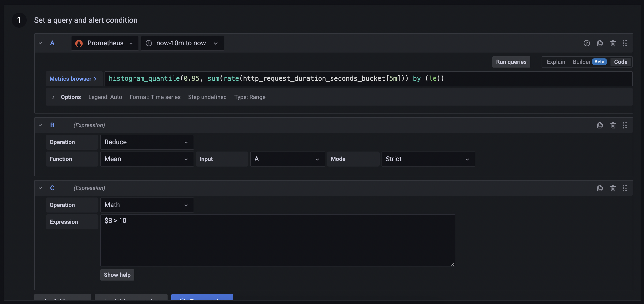
Task: Duplicate expression C with copy icon
Action: click(600, 188)
